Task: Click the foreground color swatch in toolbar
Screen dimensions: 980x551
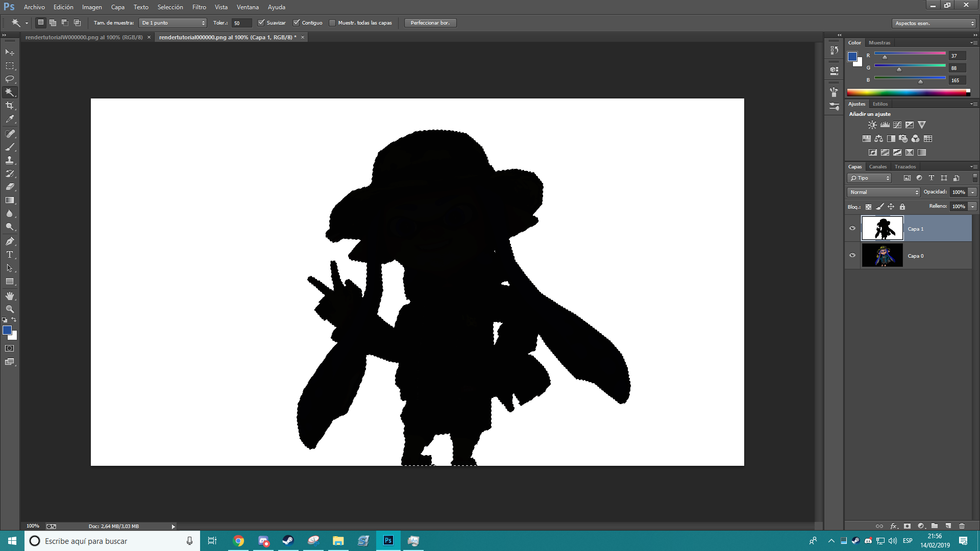Action: [7, 331]
